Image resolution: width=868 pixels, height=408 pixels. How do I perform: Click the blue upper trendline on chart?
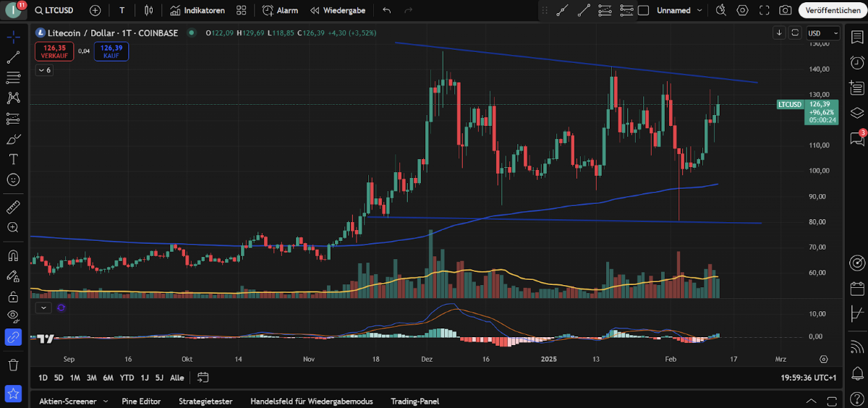tap(579, 63)
